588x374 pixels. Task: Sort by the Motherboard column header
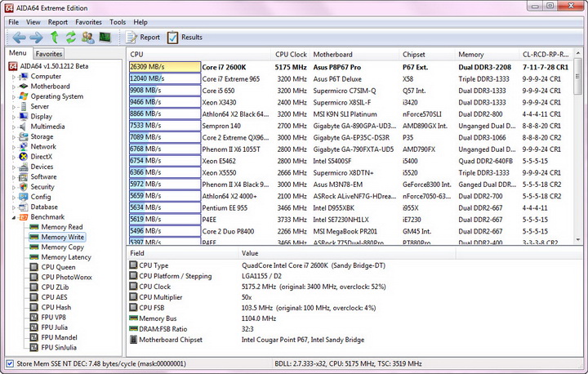pyautogui.click(x=354, y=55)
